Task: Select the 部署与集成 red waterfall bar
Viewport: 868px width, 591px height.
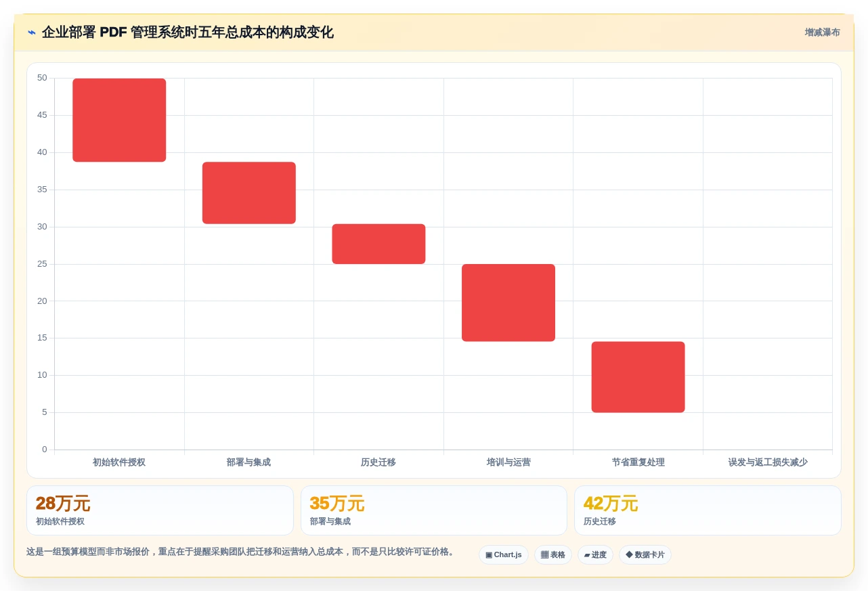Action: [x=249, y=193]
